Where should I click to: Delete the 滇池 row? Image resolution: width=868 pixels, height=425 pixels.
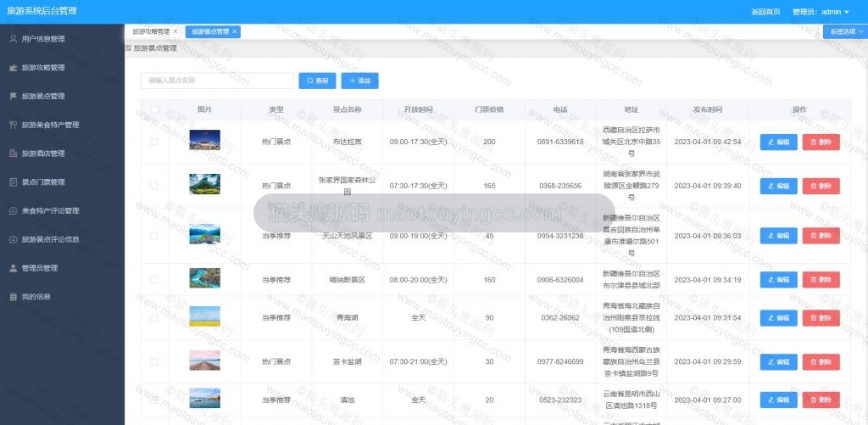tap(821, 400)
